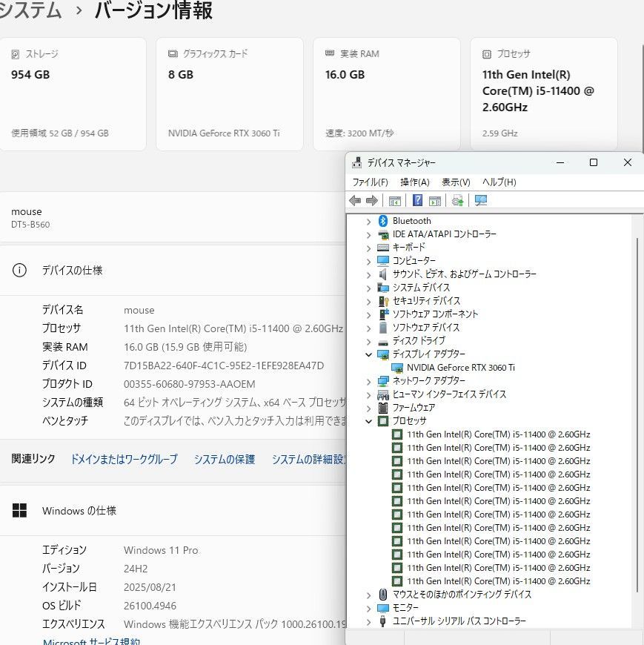Viewport: 644px width, 645px height.
Task: Scan for hardware changes with monitor icon
Action: pos(481,200)
